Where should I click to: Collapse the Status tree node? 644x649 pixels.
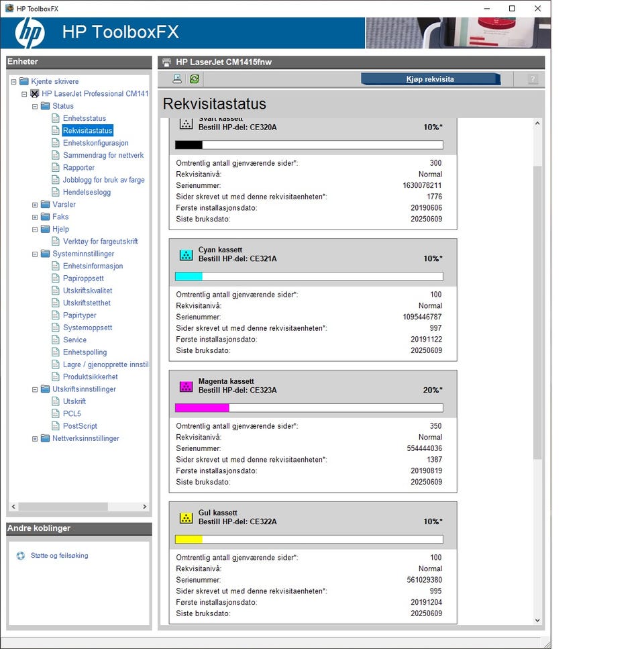[35, 106]
